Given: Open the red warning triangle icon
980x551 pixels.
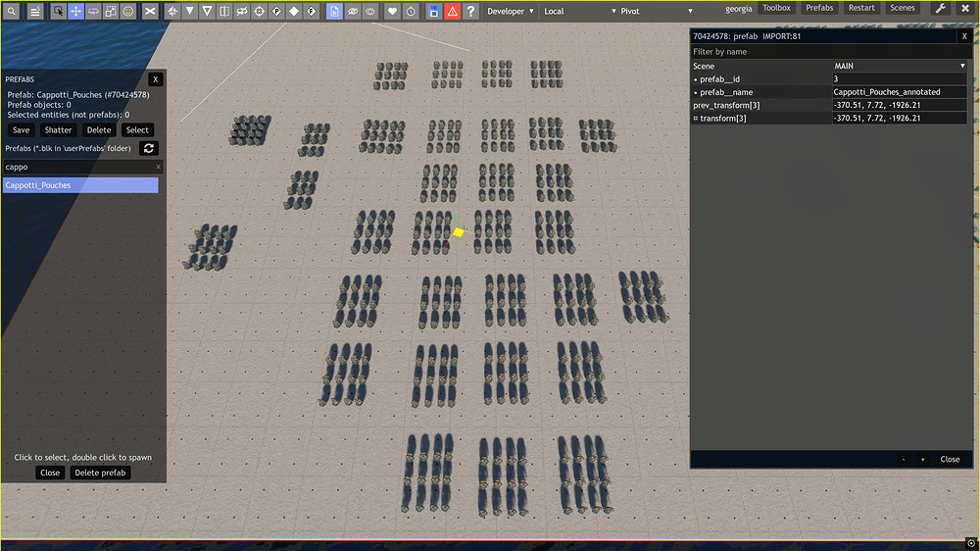Looking at the screenshot, I should [x=452, y=11].
